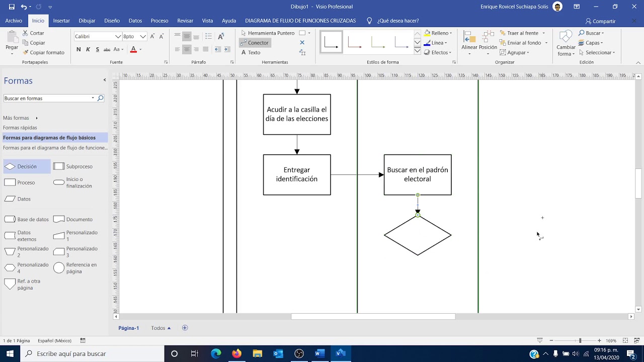Image resolution: width=644 pixels, height=362 pixels.
Task: Click the shape search magnifier icon
Action: click(x=101, y=99)
